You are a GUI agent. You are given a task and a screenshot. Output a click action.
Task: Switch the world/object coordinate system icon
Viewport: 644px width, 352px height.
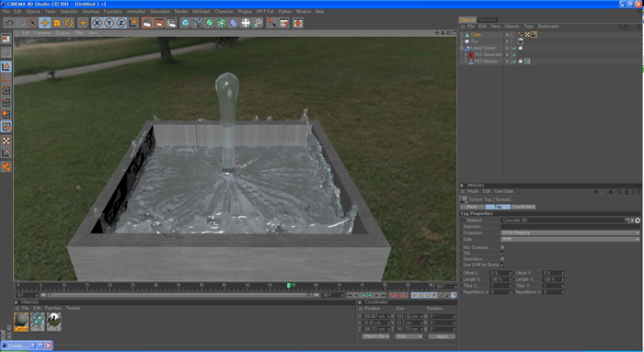click(x=133, y=23)
